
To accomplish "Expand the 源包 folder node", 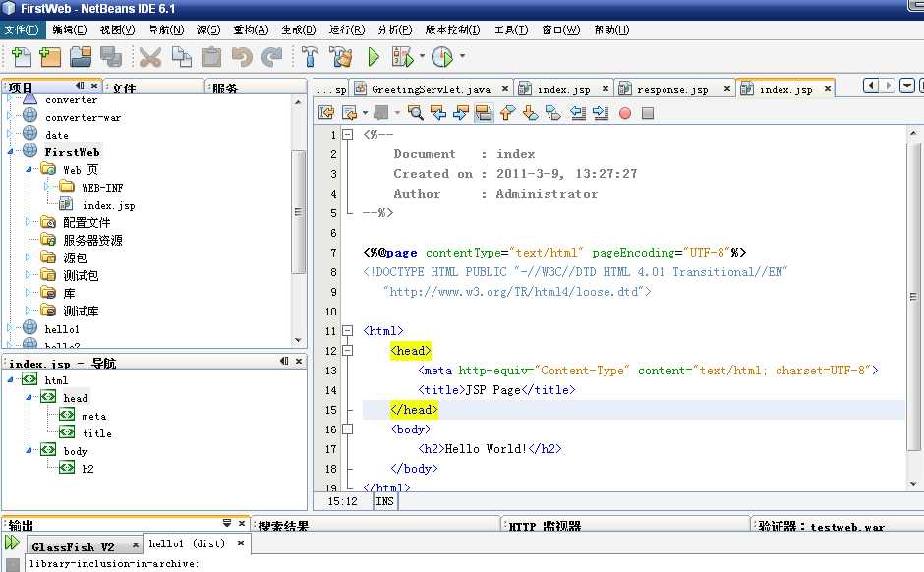I will pos(28,257).
